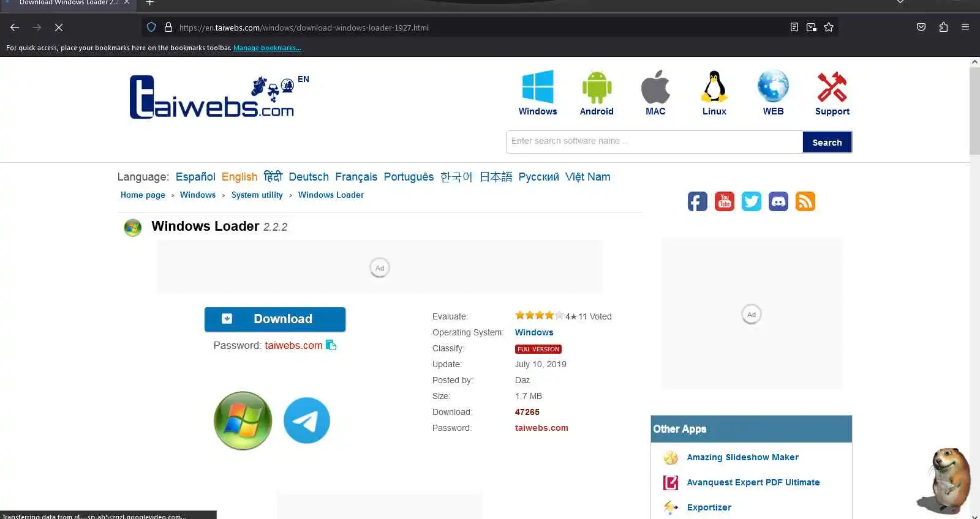Open the RSS feed icon

click(805, 201)
